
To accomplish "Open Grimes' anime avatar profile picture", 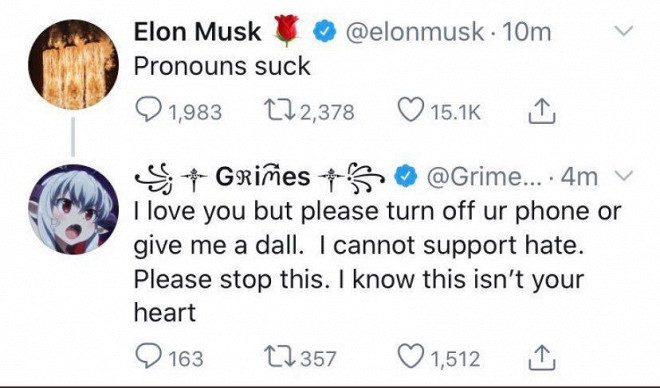I will [73, 209].
